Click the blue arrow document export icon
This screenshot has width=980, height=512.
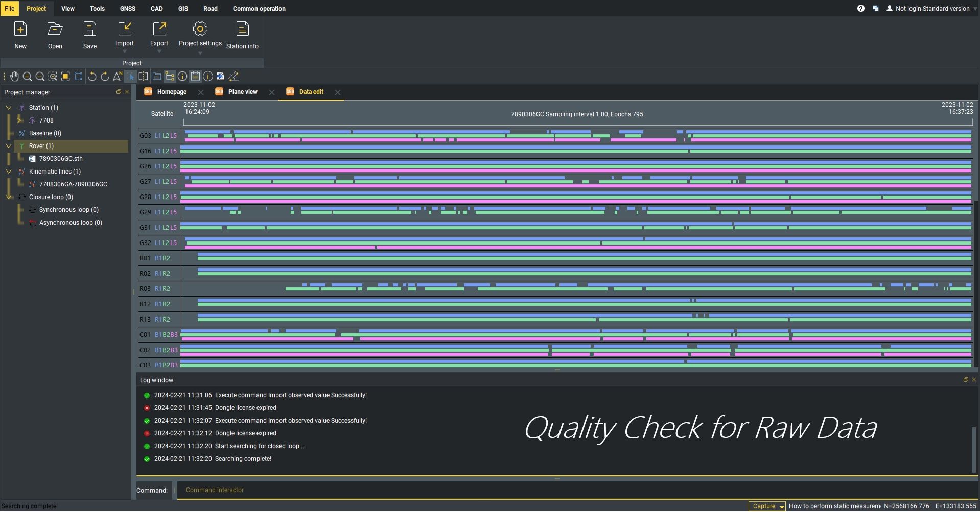click(220, 77)
